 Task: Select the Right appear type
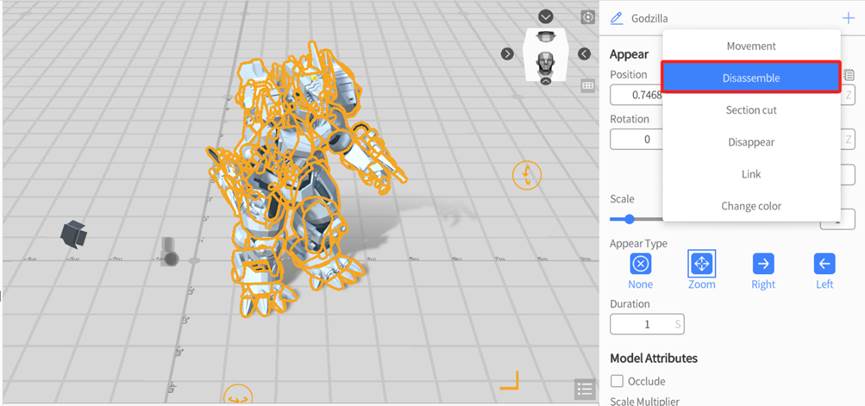pyautogui.click(x=763, y=264)
